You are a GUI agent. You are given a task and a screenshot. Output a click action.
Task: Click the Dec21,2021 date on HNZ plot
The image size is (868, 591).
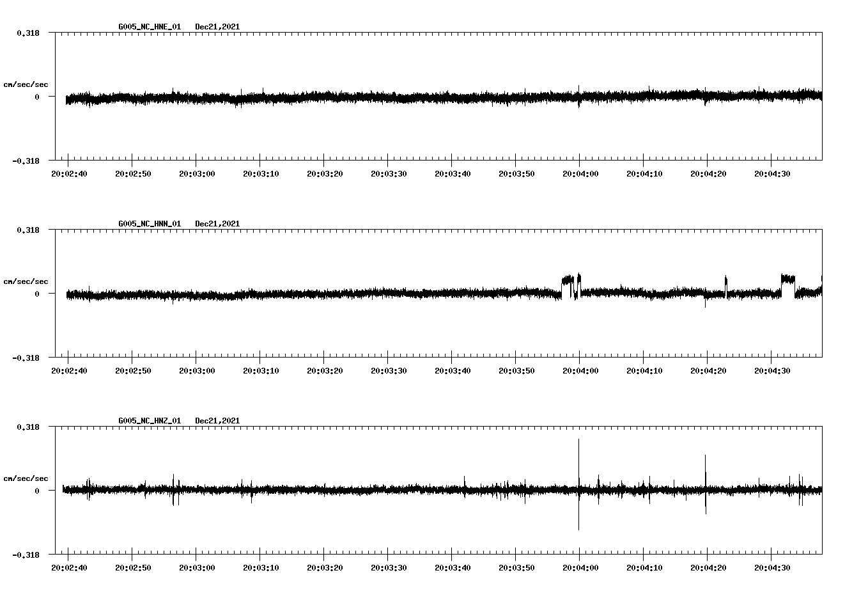click(x=217, y=421)
